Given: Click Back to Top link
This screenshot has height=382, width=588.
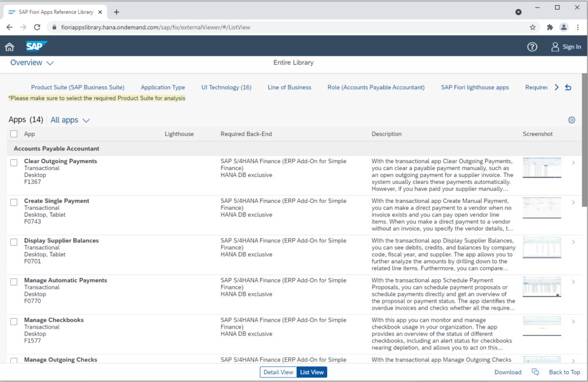Looking at the screenshot, I should (564, 372).
